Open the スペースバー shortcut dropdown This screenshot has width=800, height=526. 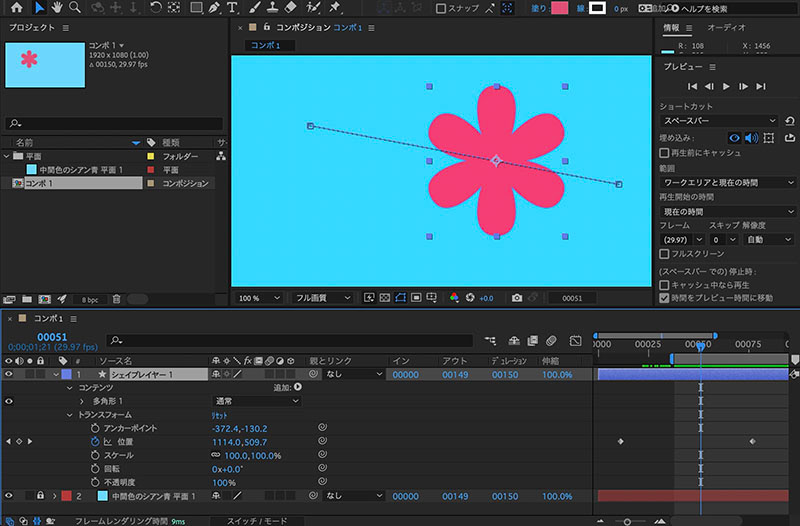pyautogui.click(x=719, y=121)
